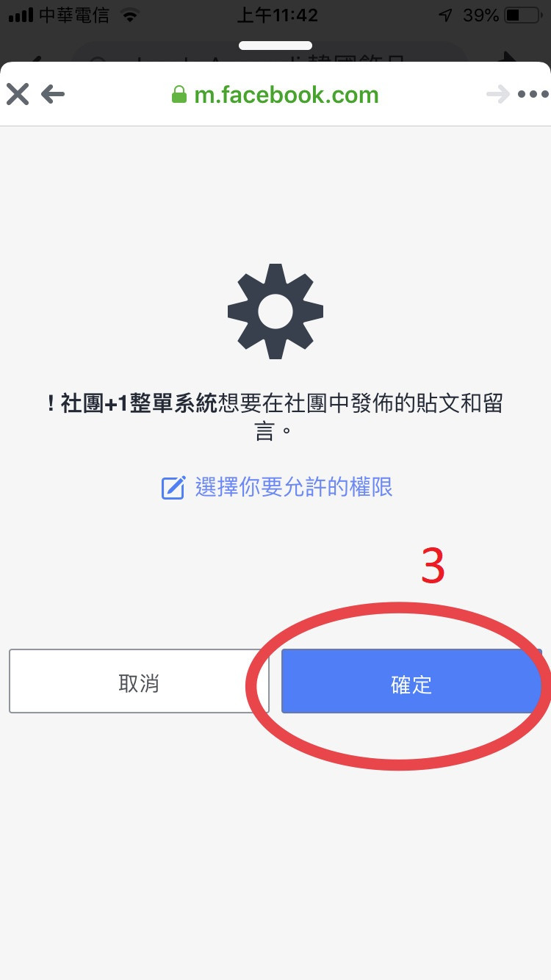This screenshot has width=551, height=980.
Task: Open the 選擇你要允許的權限 link
Action: coord(294,487)
